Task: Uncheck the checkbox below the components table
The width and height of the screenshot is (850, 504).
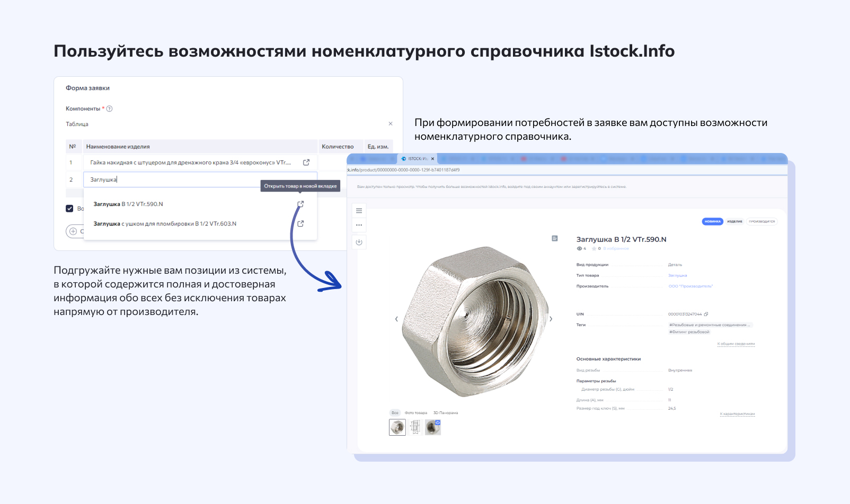Action: pyautogui.click(x=69, y=208)
